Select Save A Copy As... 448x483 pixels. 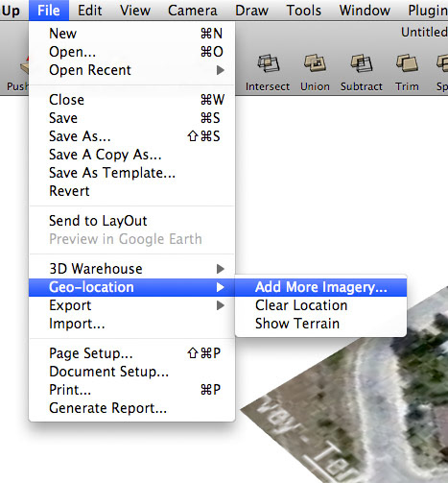pyautogui.click(x=132, y=155)
